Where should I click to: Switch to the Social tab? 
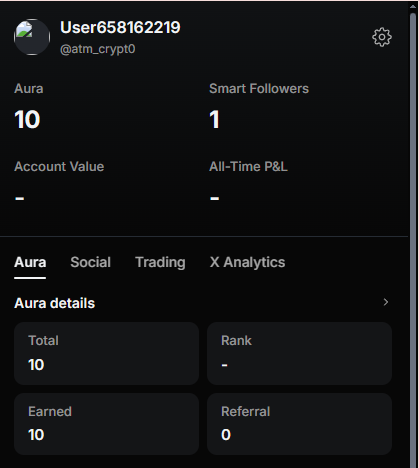(x=90, y=262)
